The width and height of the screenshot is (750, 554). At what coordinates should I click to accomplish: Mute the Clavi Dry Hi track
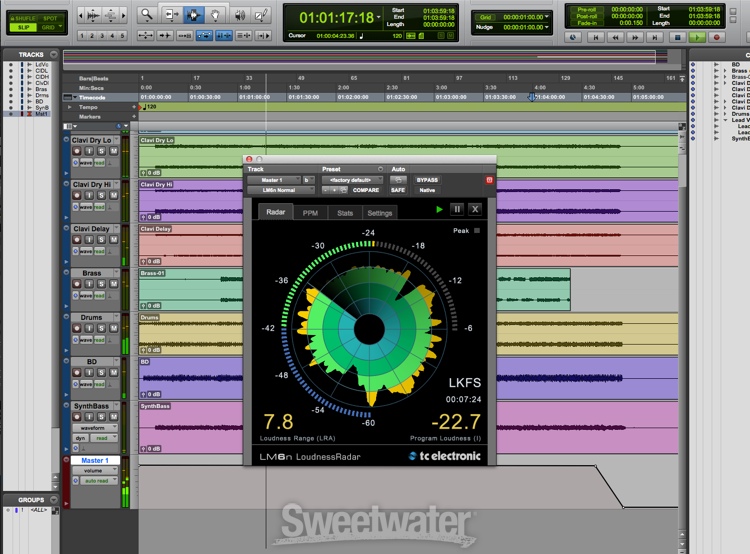coord(114,195)
